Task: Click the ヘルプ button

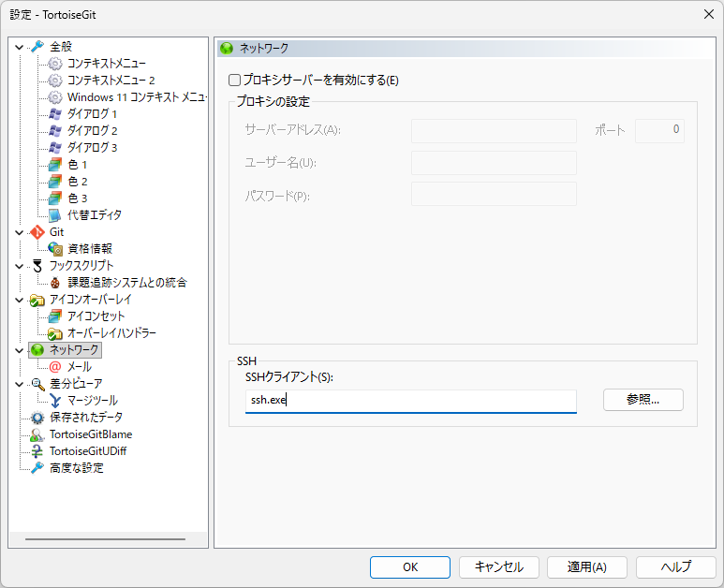Action: pyautogui.click(x=675, y=567)
